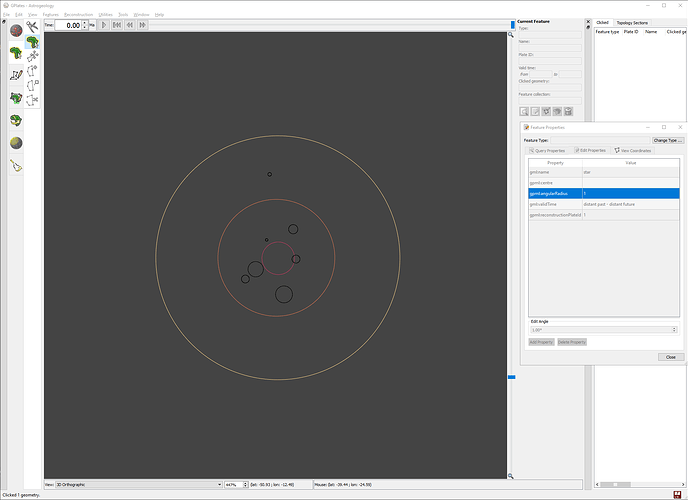
Task: Open the Window menu
Action: (x=141, y=14)
